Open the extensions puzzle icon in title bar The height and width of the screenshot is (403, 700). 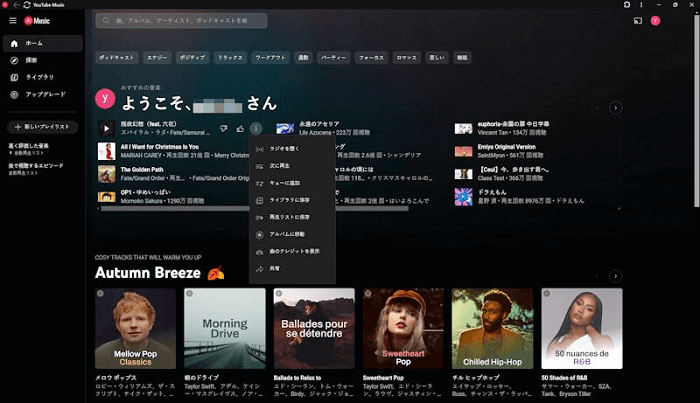(627, 4)
